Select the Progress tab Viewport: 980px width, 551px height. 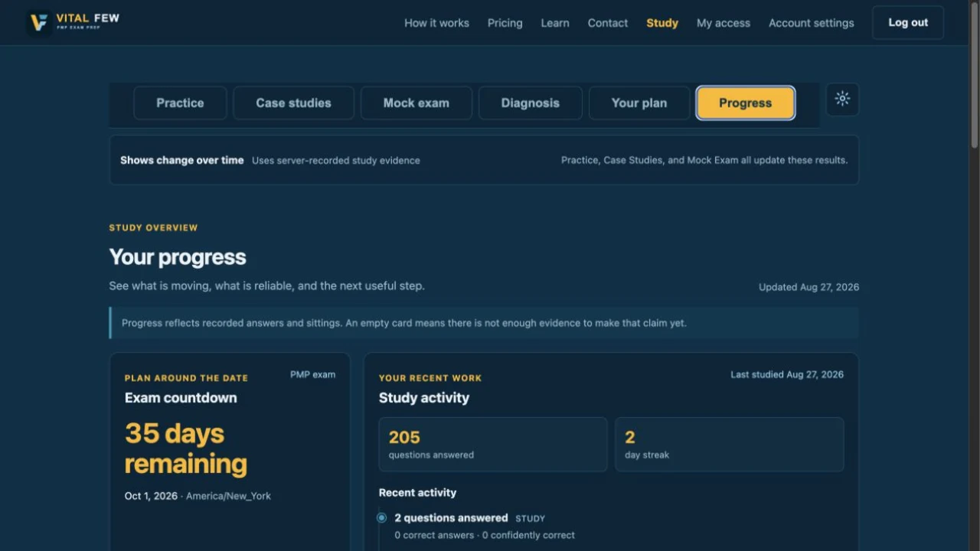(x=746, y=103)
